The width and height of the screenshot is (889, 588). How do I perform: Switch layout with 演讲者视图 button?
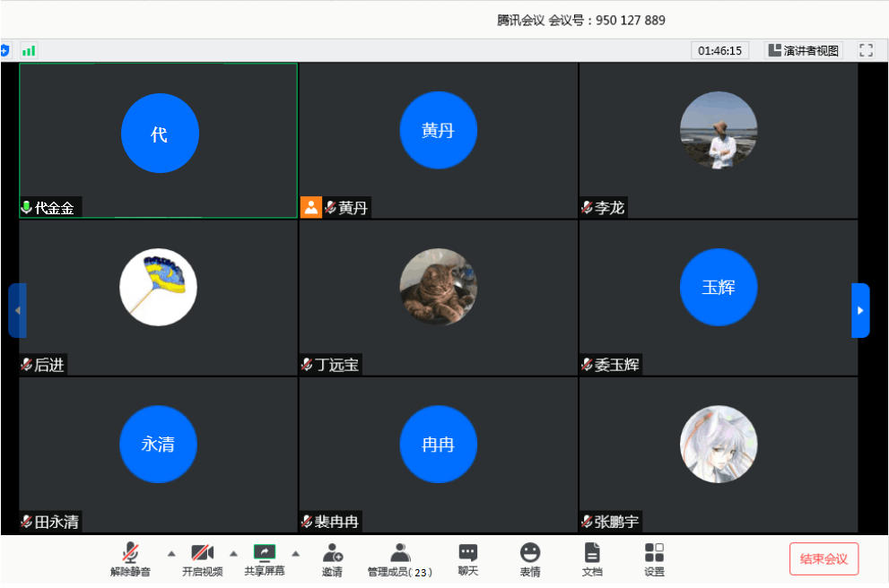(804, 50)
